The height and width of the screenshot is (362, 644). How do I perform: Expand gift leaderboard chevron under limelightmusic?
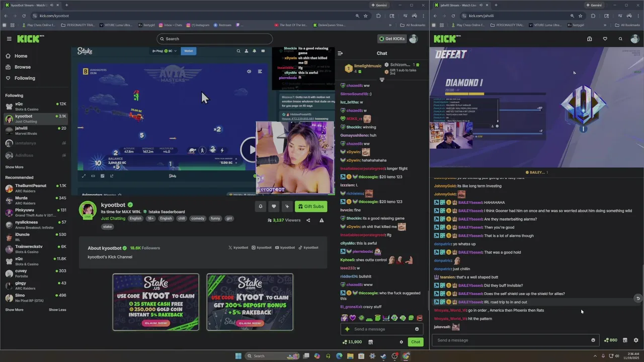point(382,79)
